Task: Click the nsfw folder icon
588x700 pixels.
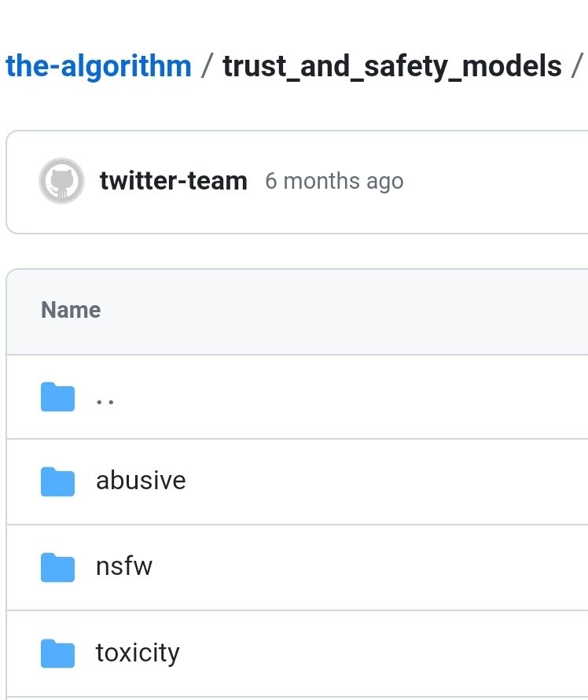Action: 57,567
